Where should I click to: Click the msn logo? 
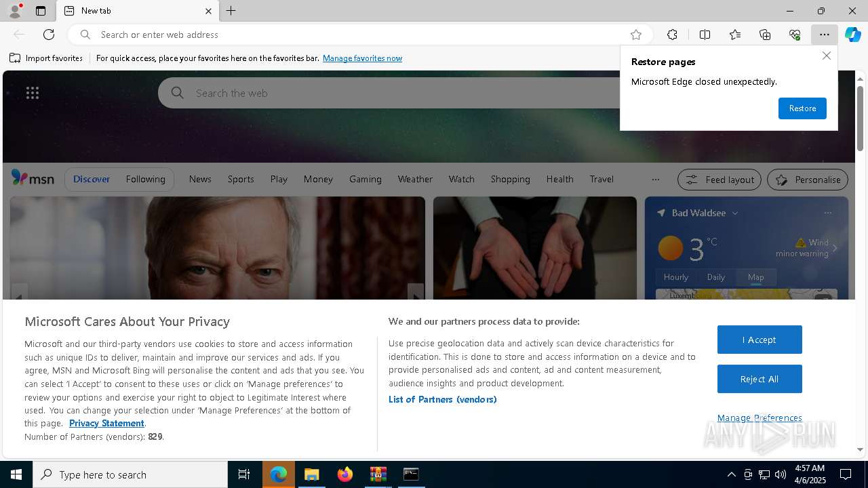33,178
